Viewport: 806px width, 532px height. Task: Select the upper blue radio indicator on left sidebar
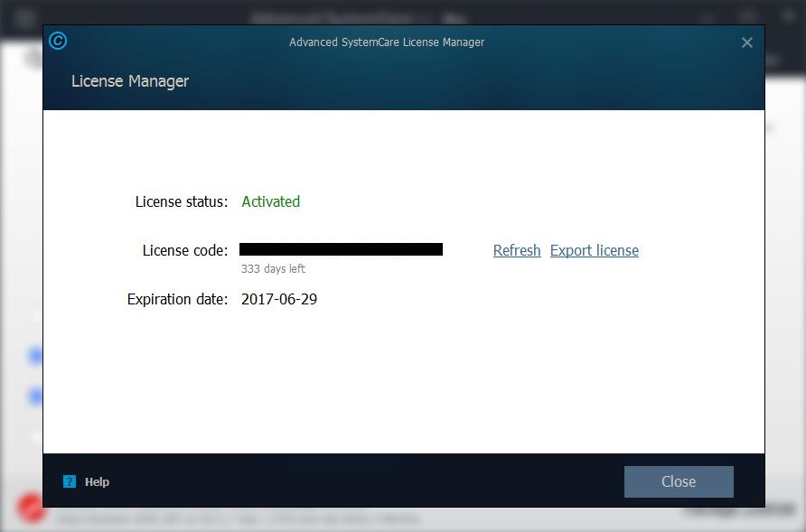pyautogui.click(x=34, y=356)
